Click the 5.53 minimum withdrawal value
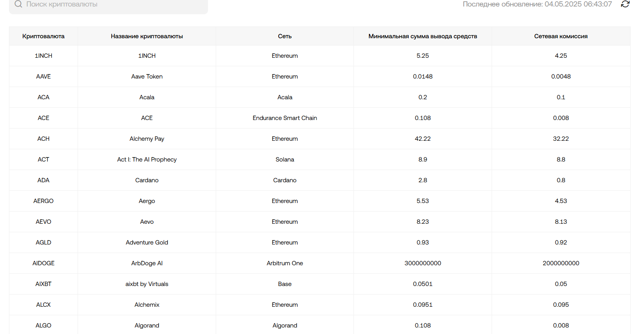644x334 pixels. point(423,201)
